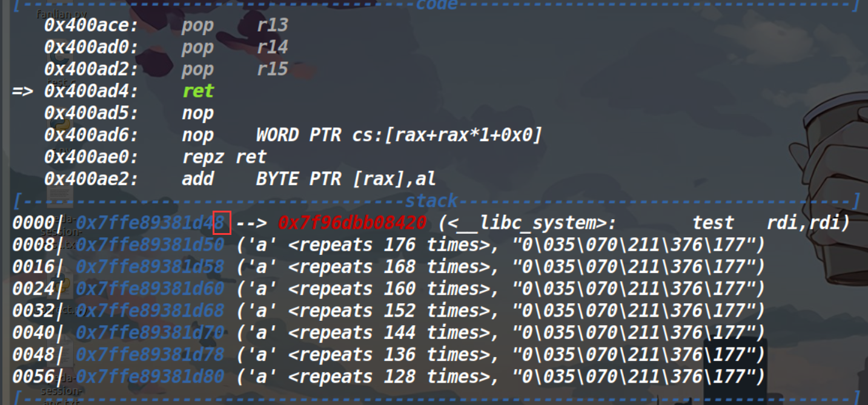This screenshot has height=405, width=868.
Task: Select the r13 register operand
Action: (272, 25)
